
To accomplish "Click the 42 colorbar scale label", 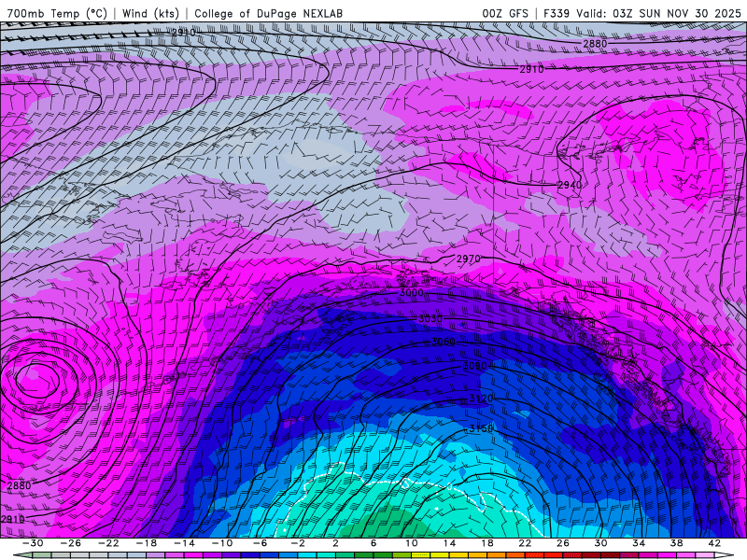I will coord(714,543).
